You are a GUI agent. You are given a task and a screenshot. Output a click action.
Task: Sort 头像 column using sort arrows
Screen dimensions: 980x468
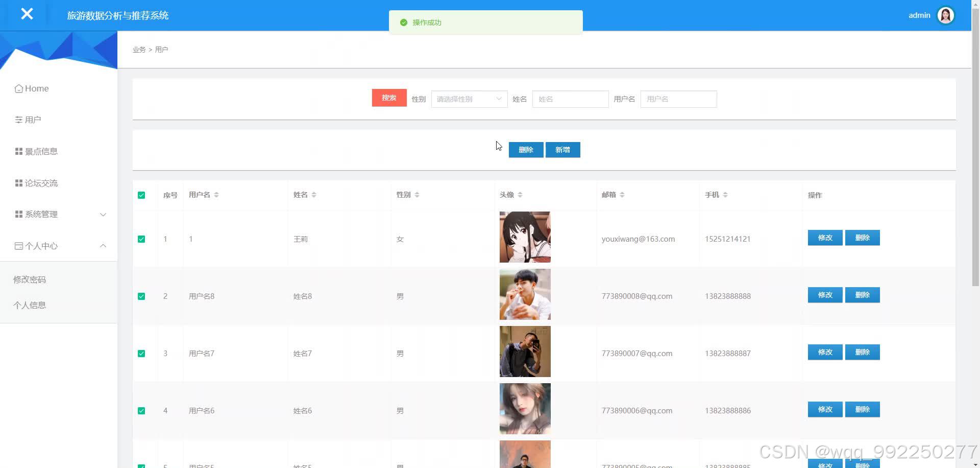click(x=520, y=195)
